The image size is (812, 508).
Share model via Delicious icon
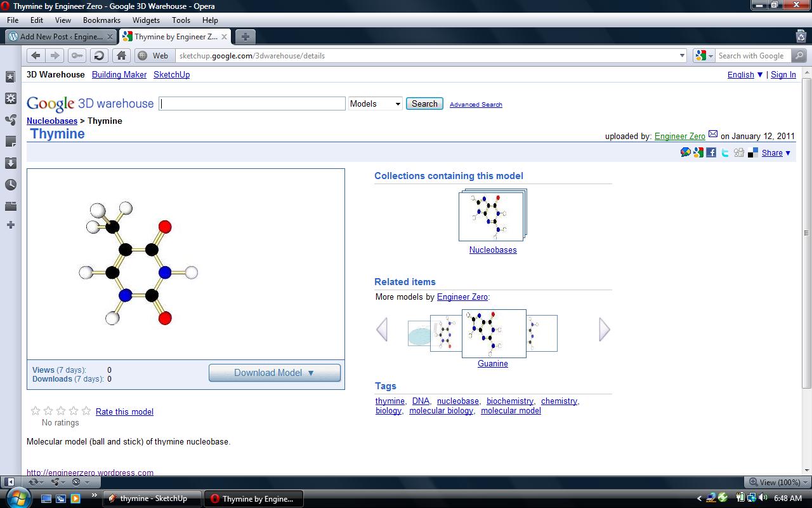point(753,152)
